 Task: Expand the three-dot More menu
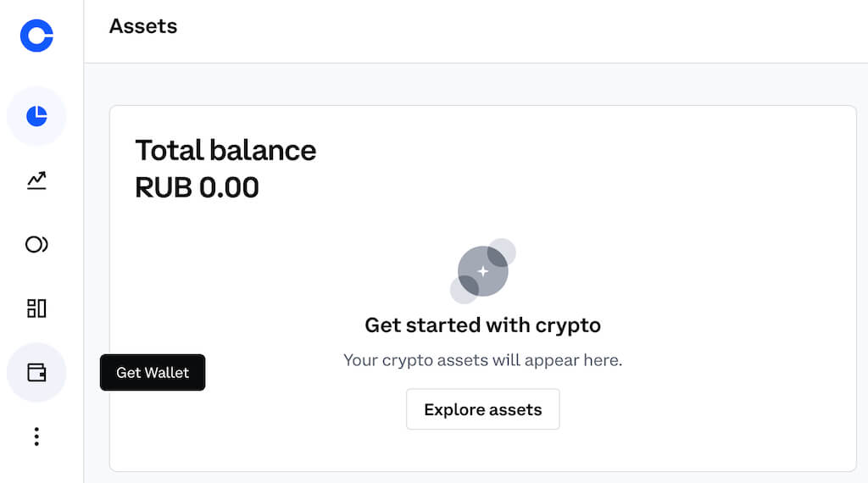[x=36, y=436]
